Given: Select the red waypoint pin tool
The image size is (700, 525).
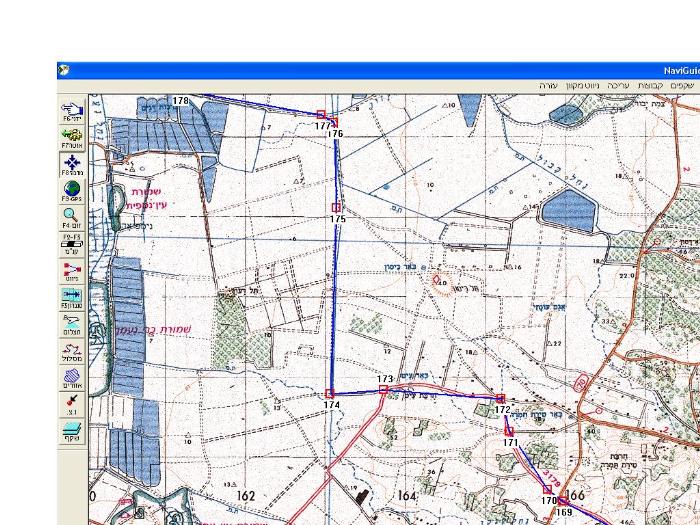Looking at the screenshot, I should [72, 405].
